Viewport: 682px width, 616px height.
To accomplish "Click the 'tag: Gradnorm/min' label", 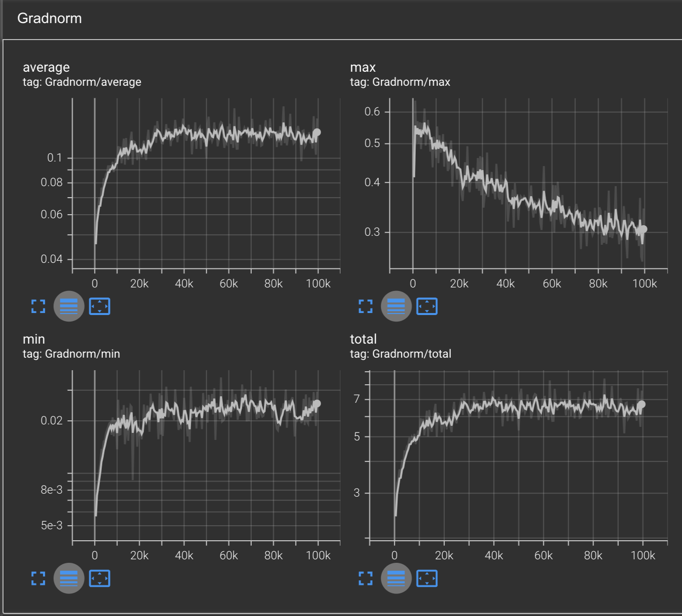I will [71, 354].
